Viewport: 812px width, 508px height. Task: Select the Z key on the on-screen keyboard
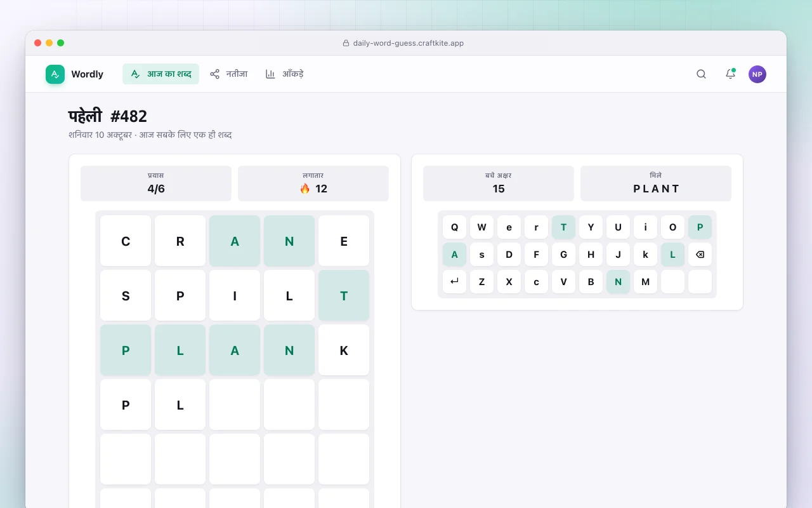[481, 282]
